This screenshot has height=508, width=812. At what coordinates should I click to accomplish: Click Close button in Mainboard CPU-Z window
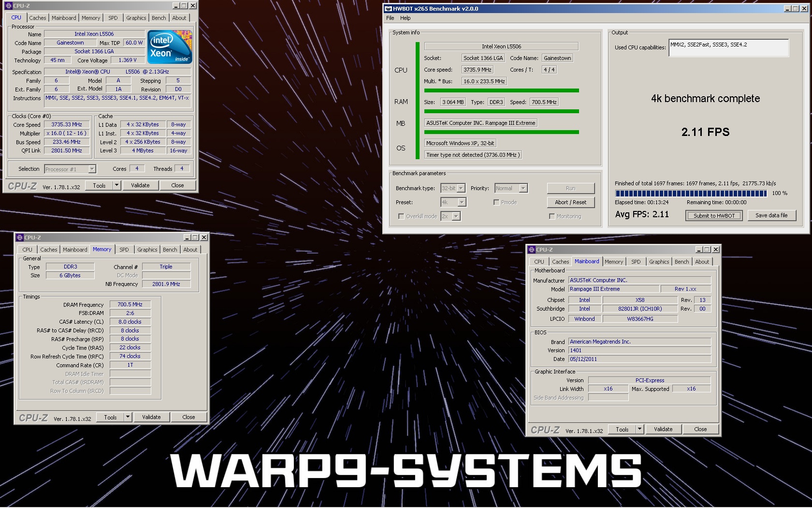[700, 429]
